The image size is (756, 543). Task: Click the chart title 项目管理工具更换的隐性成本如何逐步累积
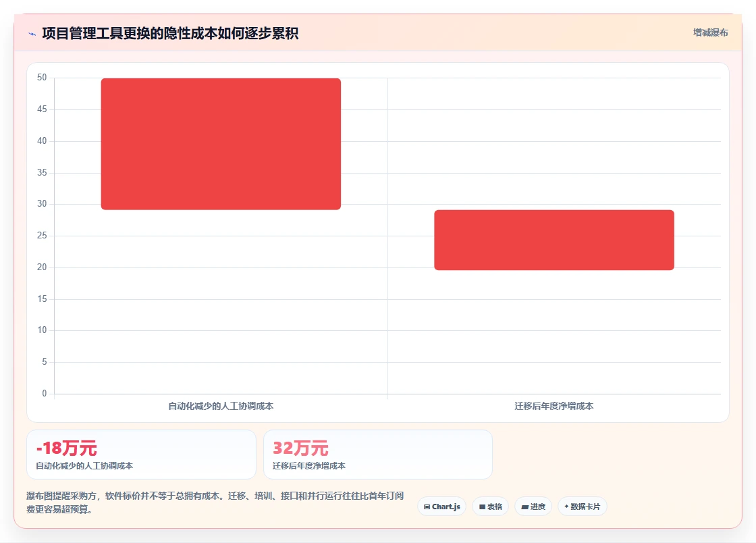(x=170, y=33)
